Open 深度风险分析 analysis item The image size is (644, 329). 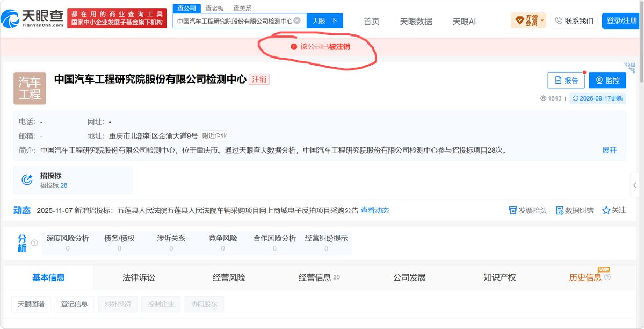(67, 243)
